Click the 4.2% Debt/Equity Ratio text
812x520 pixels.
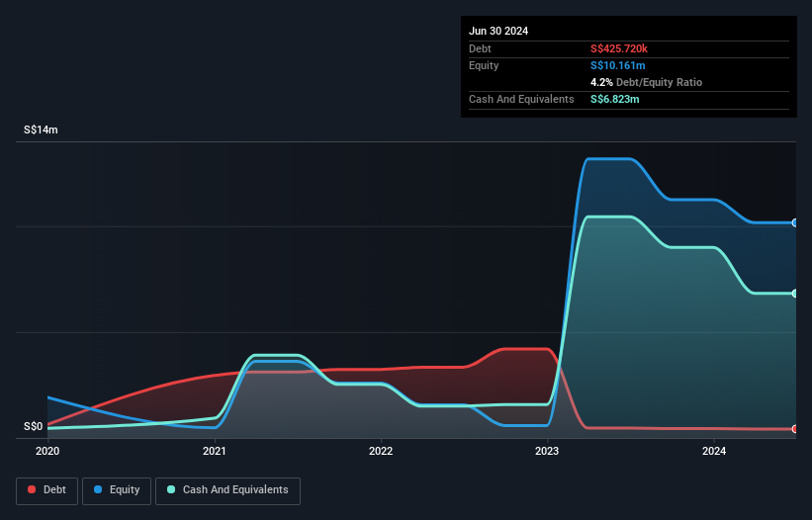(x=646, y=82)
